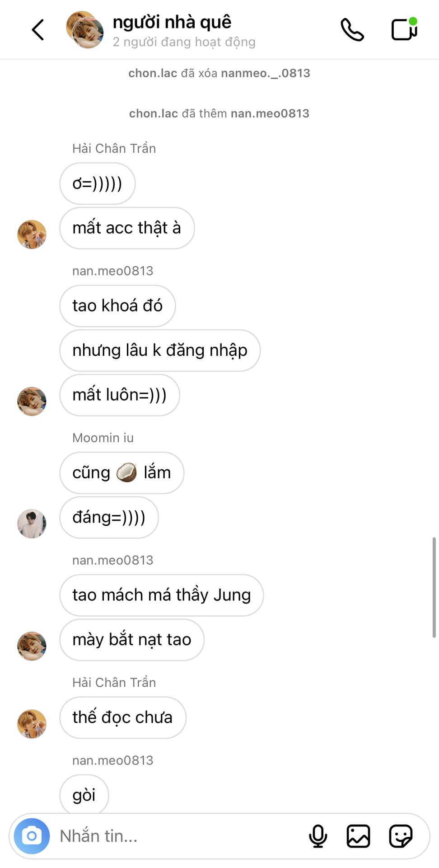Tap the message tao khoá đó
Viewport: 439px width, 868px height.
pos(117,306)
